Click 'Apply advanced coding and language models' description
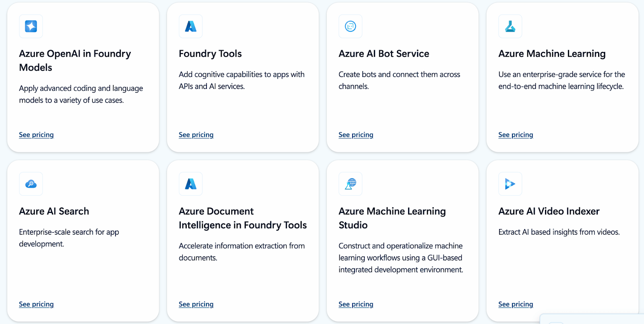The image size is (644, 324). tap(81, 94)
